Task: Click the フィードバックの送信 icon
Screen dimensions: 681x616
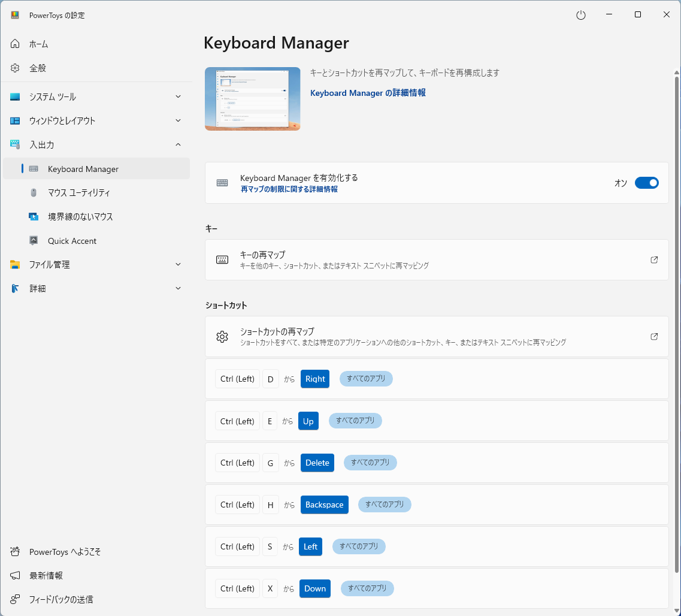Action: click(x=15, y=599)
